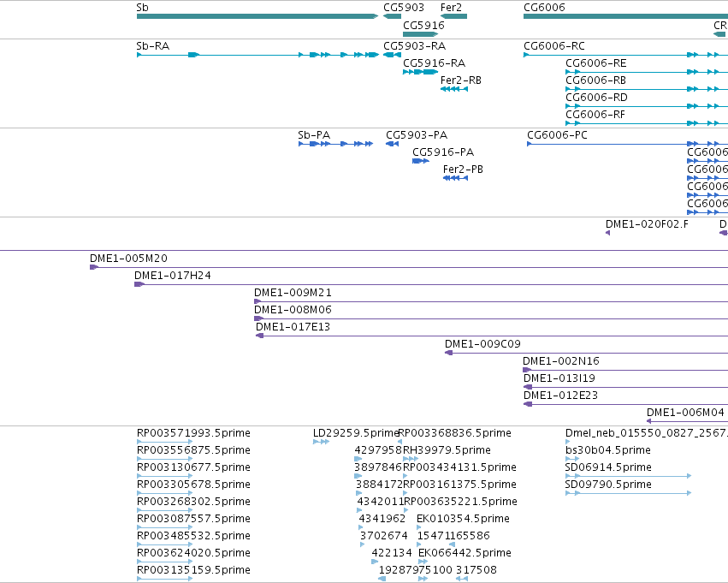The height and width of the screenshot is (583, 728).
Task: Select the CG5903-PA protein label
Action: (417, 135)
